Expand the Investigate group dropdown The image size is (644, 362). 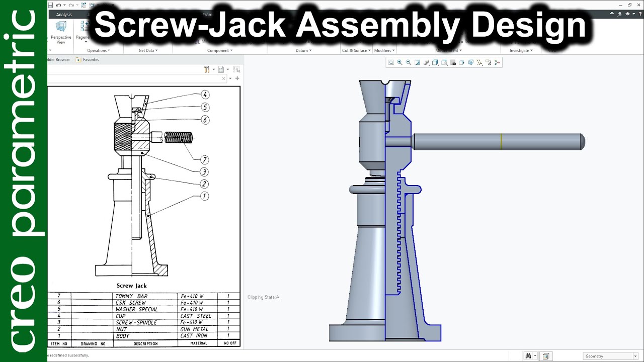(521, 50)
